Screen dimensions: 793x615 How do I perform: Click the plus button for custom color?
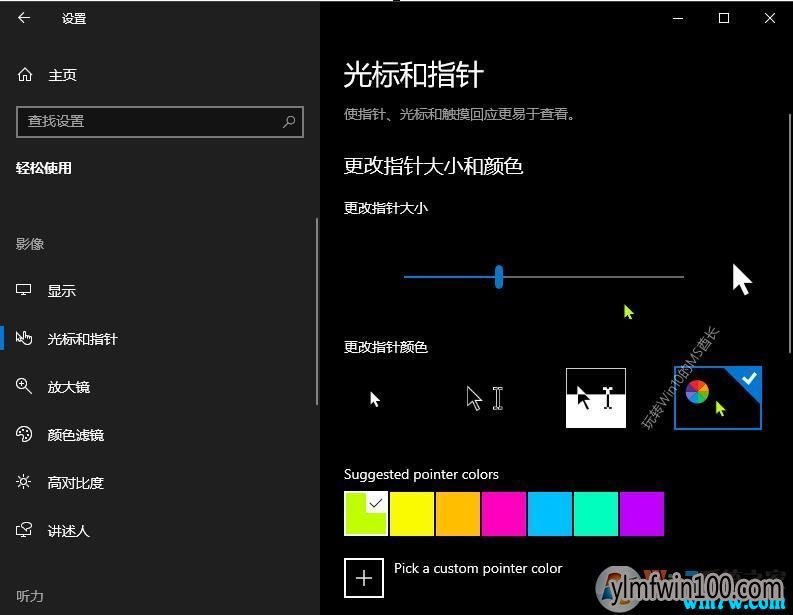tap(364, 578)
